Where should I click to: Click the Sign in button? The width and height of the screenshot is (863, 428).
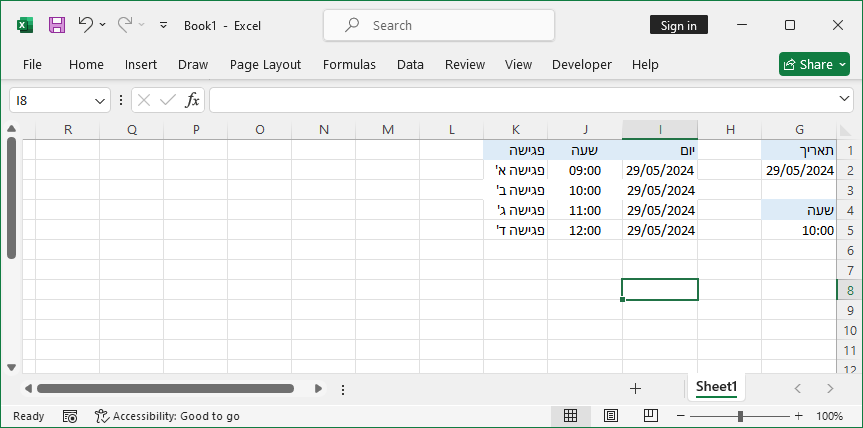678,25
